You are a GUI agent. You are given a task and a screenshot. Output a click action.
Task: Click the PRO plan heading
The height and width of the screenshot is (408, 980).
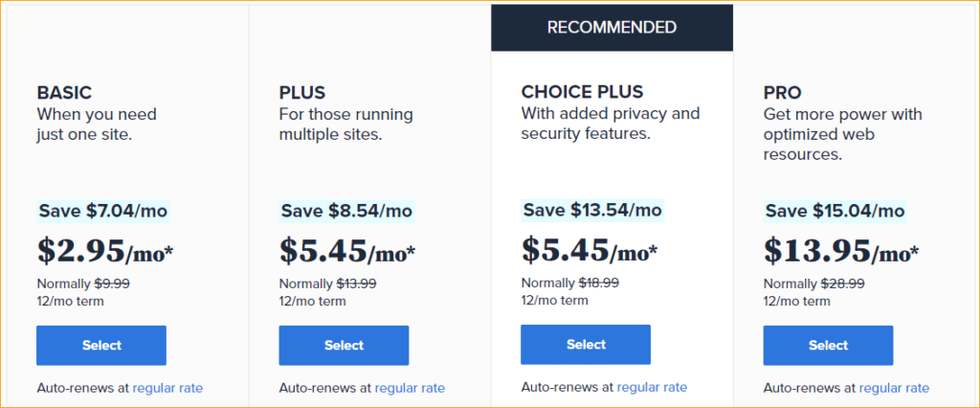point(783,93)
